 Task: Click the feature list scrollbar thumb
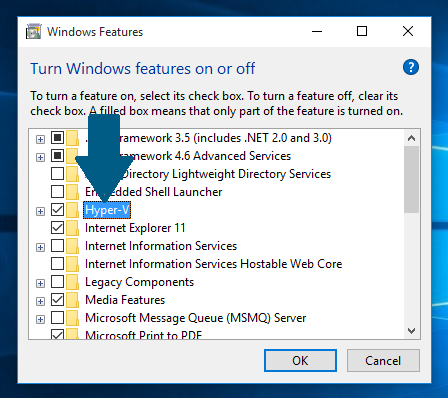411,179
